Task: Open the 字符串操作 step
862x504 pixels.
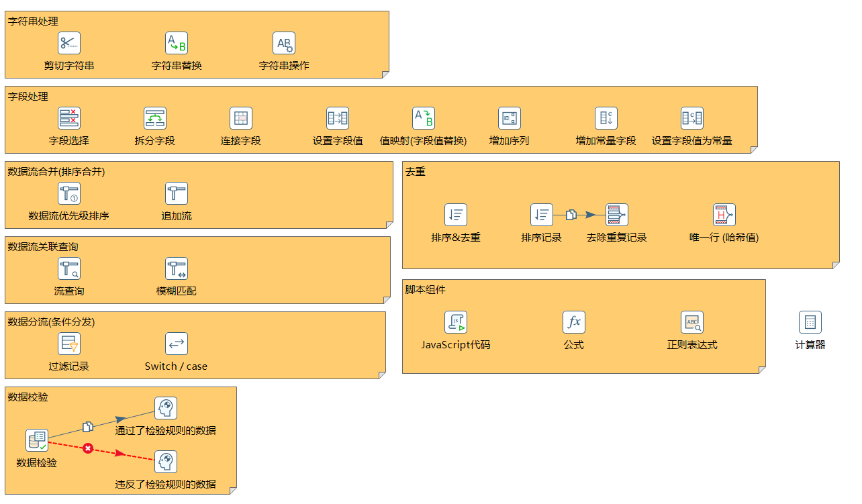Action: pyautogui.click(x=283, y=42)
